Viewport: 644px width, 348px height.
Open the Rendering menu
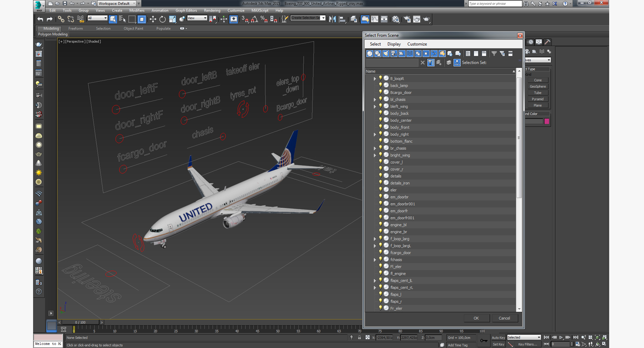(212, 10)
